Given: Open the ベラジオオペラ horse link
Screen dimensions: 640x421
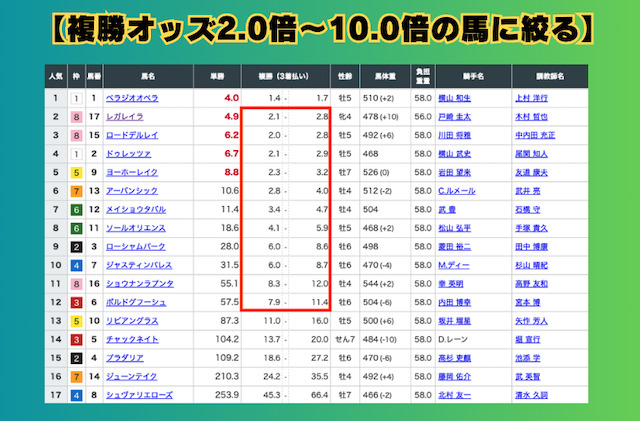Looking at the screenshot, I should (x=136, y=98).
